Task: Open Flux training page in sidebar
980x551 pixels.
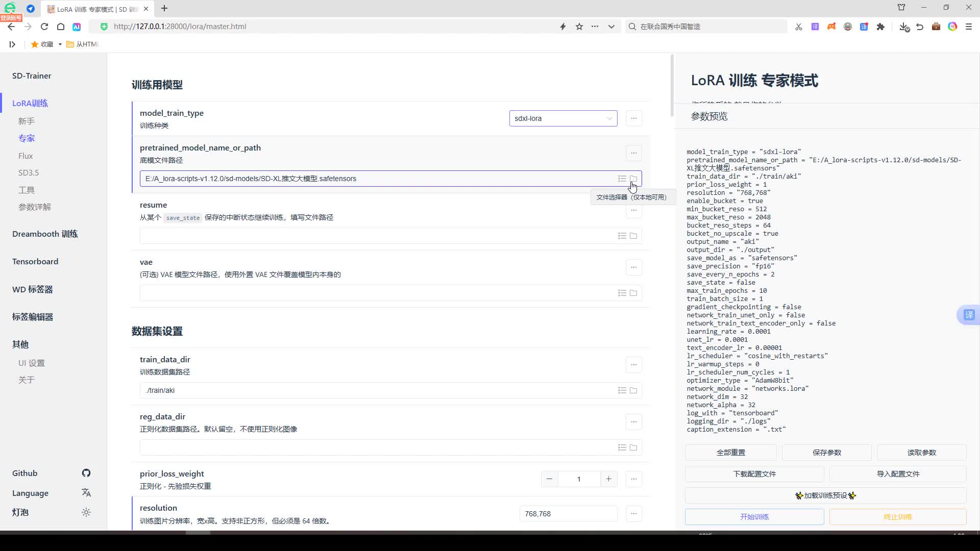Action: [26, 156]
